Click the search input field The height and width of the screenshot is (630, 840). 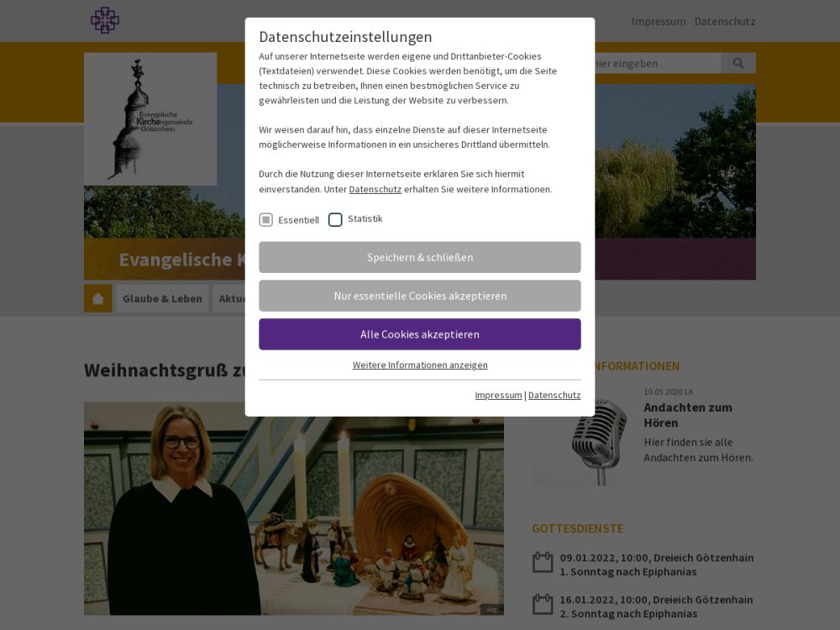tap(658, 63)
